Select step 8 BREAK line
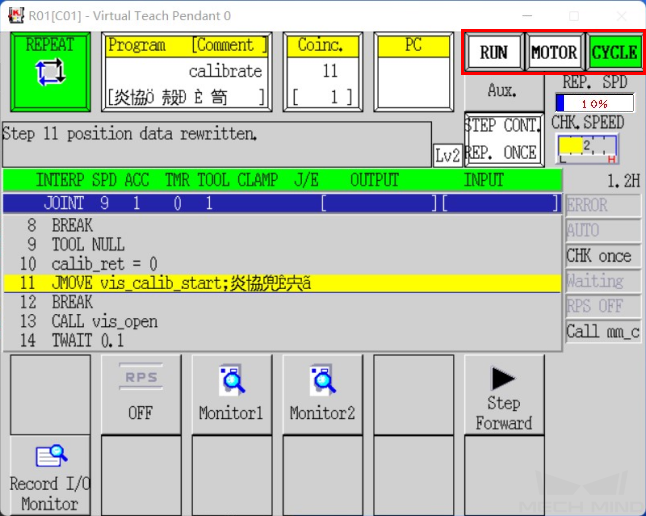 (282, 225)
